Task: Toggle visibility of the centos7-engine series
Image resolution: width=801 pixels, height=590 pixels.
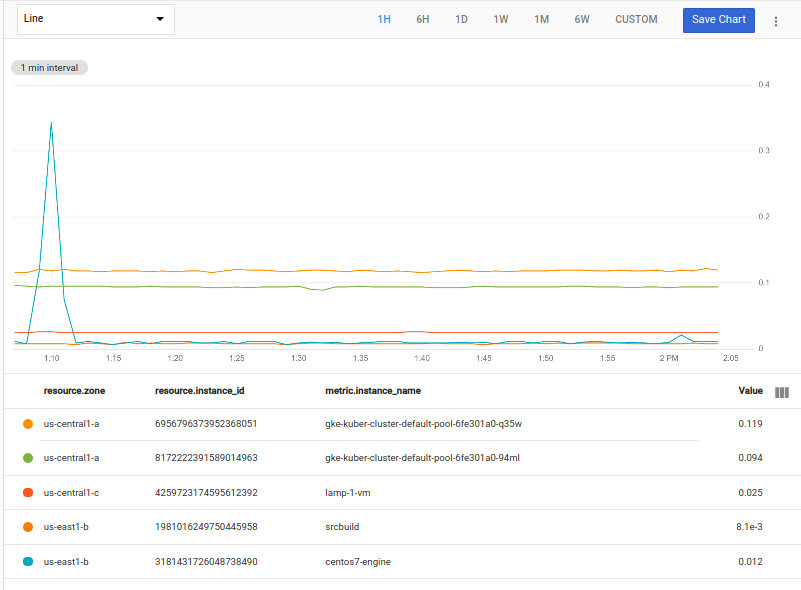Action: click(x=29, y=561)
